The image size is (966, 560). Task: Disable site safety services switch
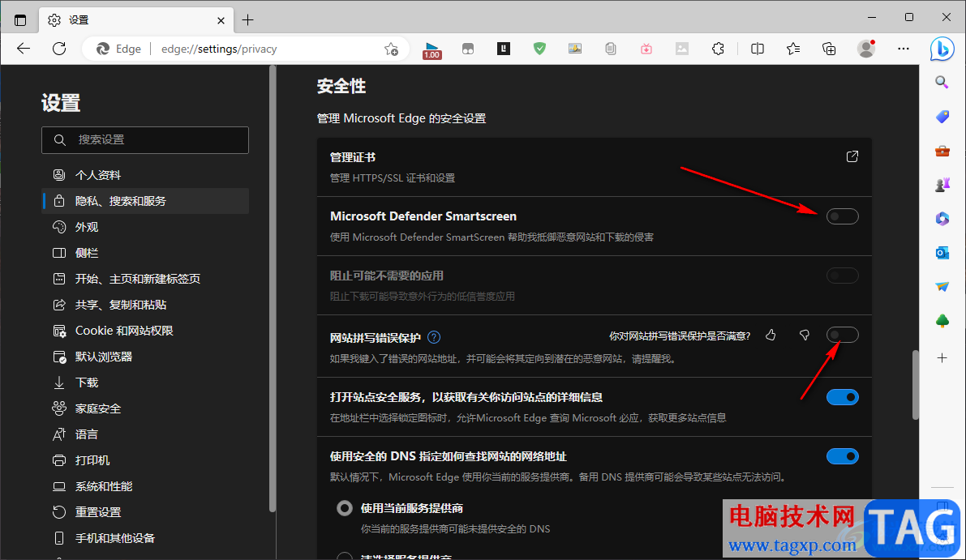click(x=842, y=398)
